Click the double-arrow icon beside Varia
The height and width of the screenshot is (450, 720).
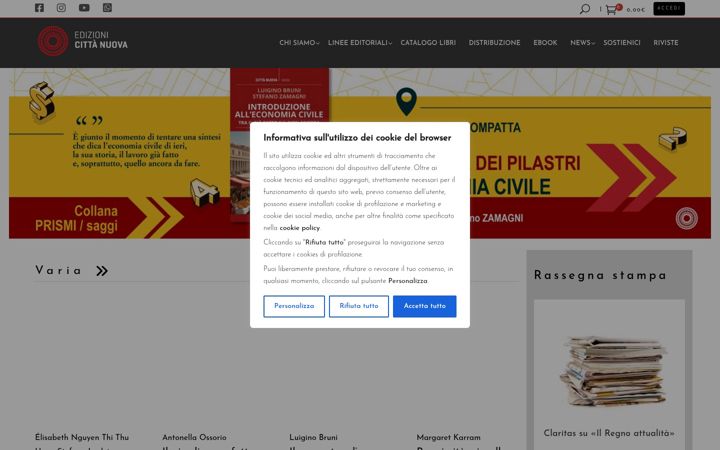click(x=102, y=271)
